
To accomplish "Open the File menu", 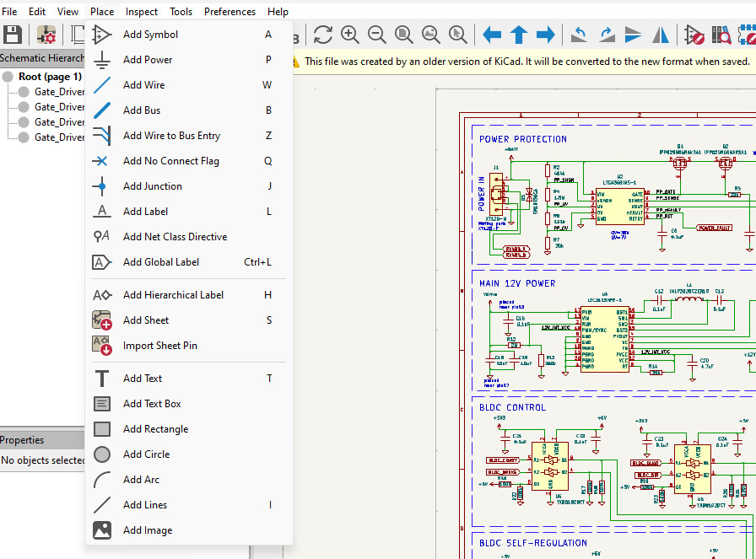I will pos(9,12).
